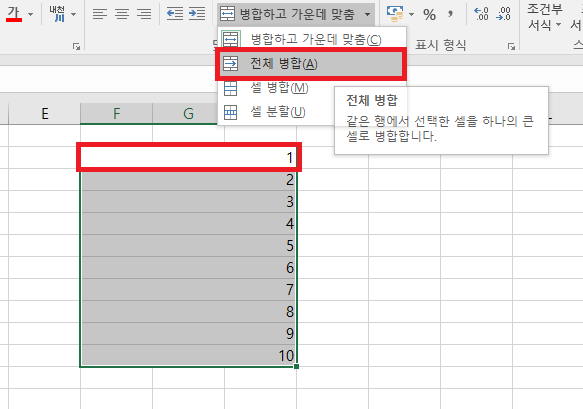Click cell containing 4

(189, 223)
